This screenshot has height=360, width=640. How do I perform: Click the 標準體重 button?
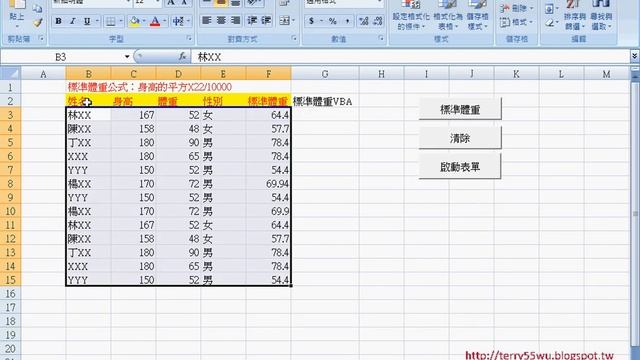pos(460,109)
